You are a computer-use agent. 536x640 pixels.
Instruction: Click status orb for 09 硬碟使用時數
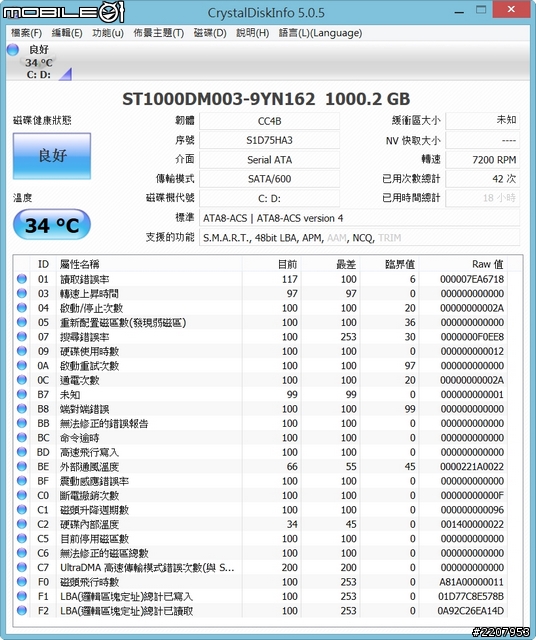click(x=22, y=351)
